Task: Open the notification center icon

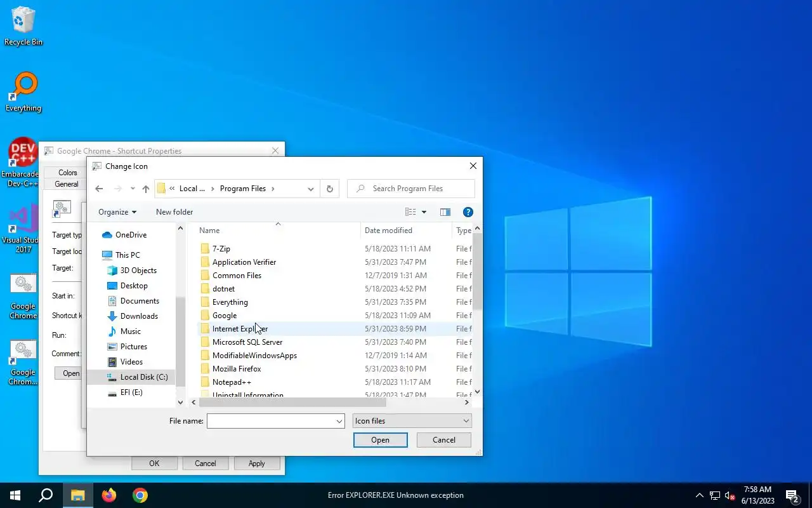Action: click(792, 495)
